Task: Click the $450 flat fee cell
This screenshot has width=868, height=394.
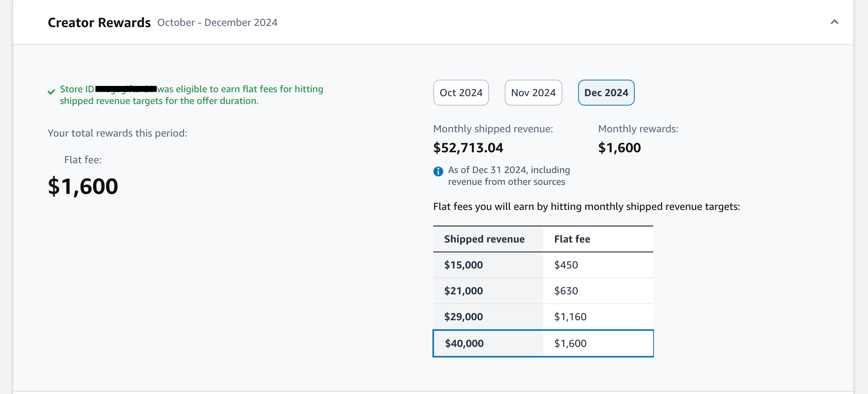Action: 566,265
